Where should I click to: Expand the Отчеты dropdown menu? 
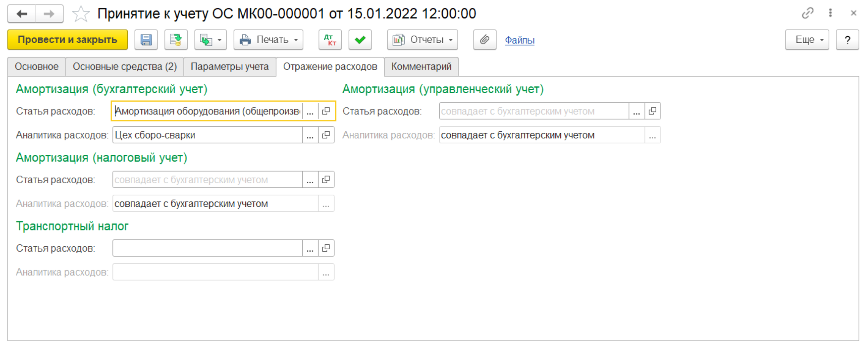coord(422,40)
